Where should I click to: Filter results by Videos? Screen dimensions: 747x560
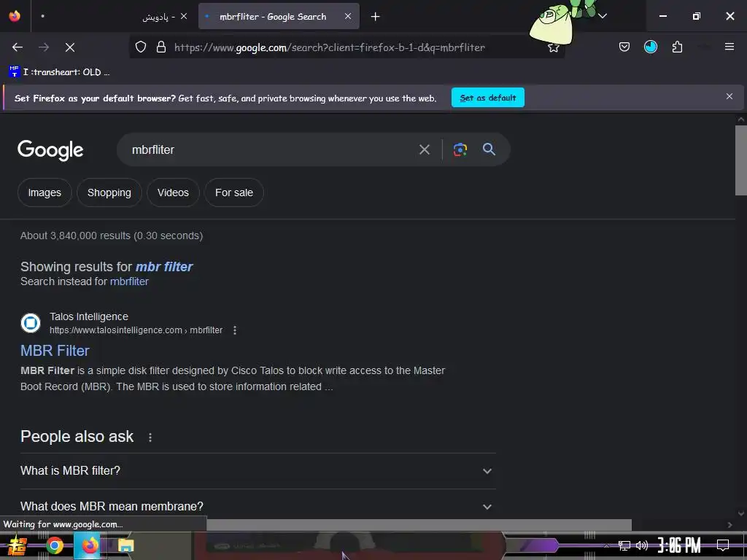click(173, 192)
